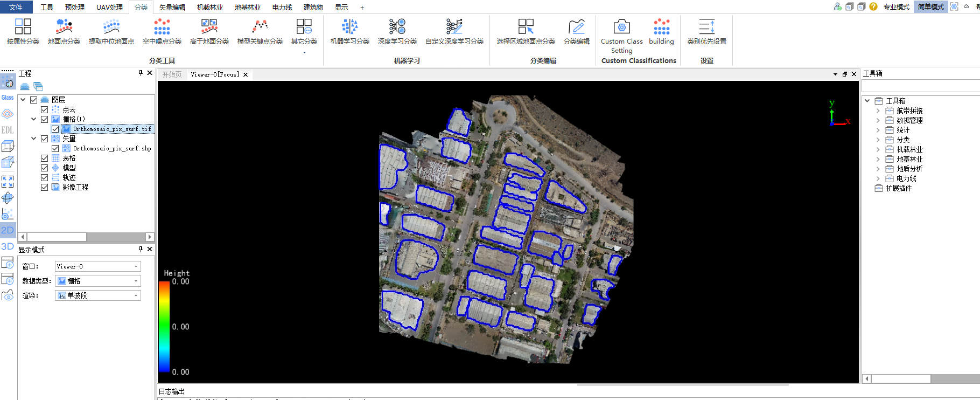Open the 文件 menu
Screen dimensions: 980x400
[x=16, y=7]
